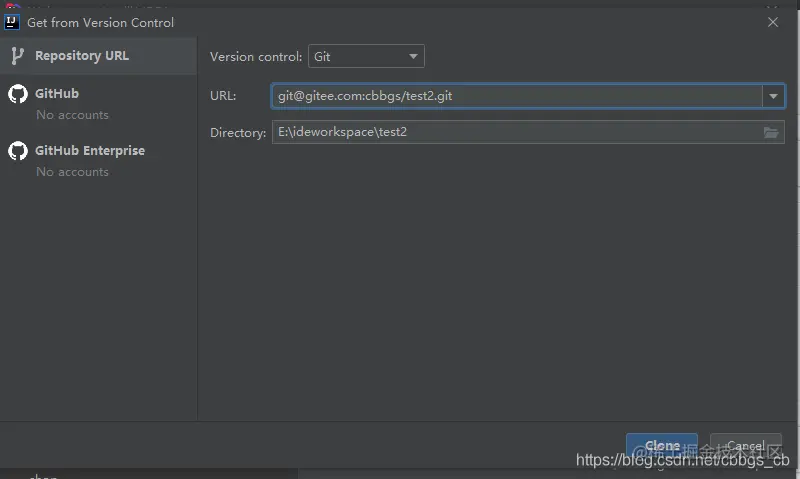Click the 'Directory:' label
800x479 pixels.
click(x=238, y=133)
